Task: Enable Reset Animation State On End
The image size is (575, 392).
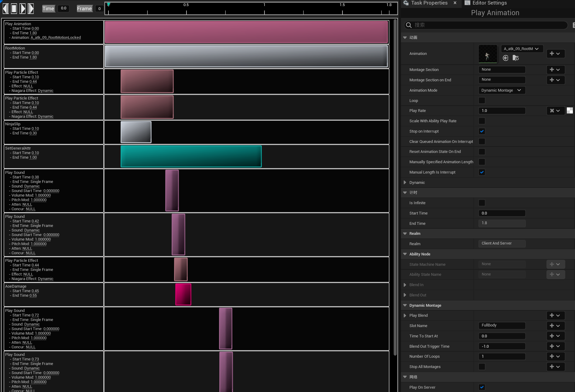Action: coord(482,152)
